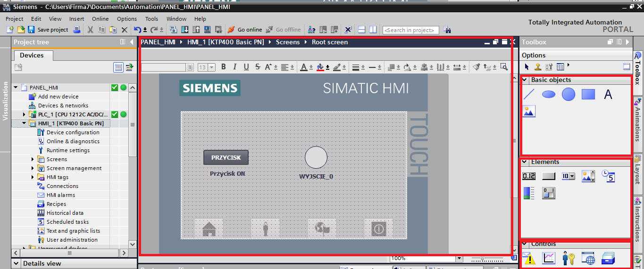
Task: Click the Search in project field
Action: 410,30
